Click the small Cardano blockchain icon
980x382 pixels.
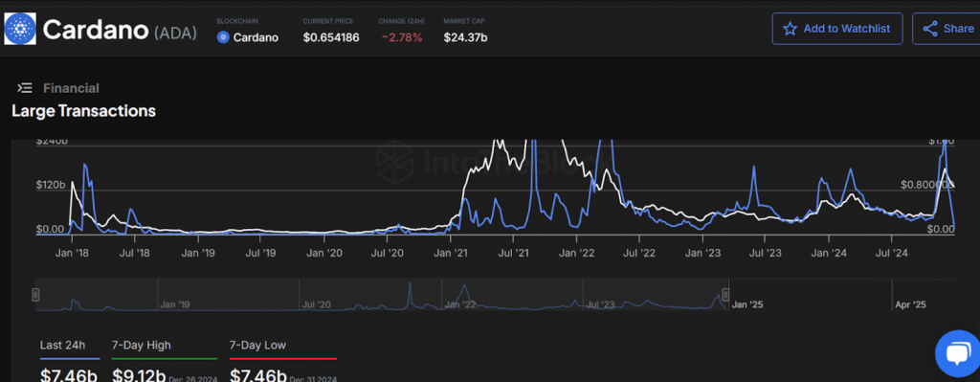(222, 37)
